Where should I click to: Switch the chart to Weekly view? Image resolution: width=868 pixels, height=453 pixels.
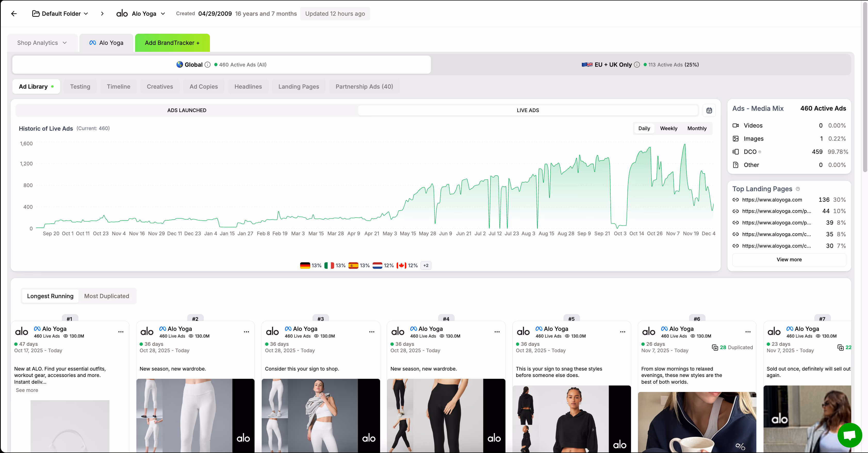[668, 128]
